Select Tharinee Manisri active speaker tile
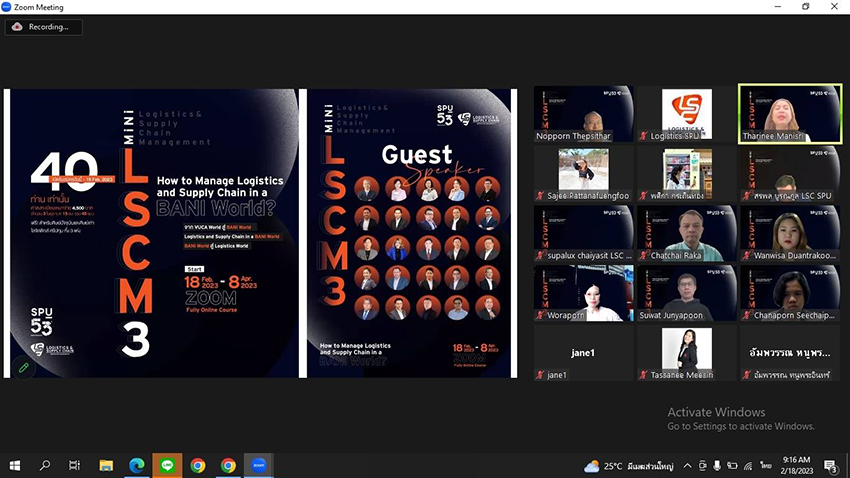The height and width of the screenshot is (478, 850). 790,114
